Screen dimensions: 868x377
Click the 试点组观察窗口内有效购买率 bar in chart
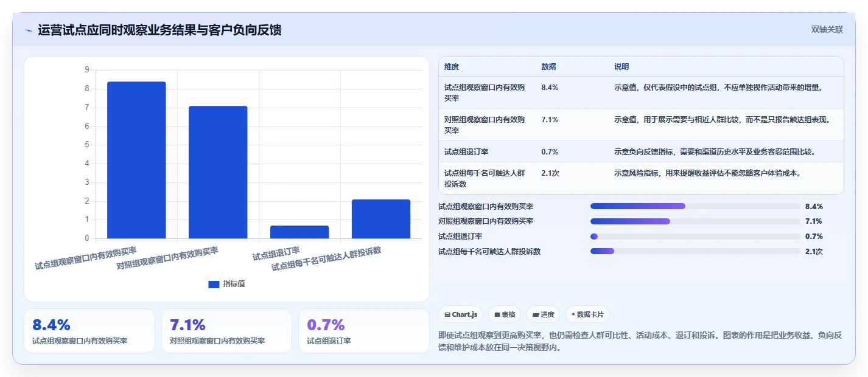point(136,160)
